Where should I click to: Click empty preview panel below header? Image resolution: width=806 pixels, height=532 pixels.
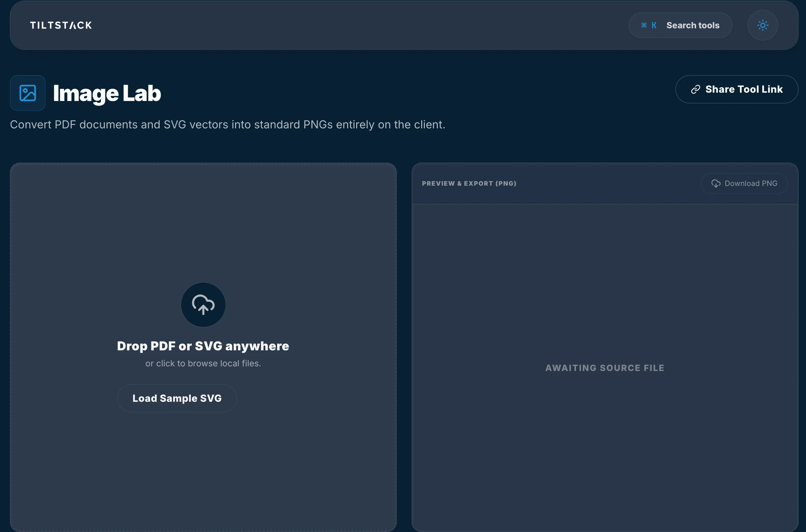tap(605, 272)
